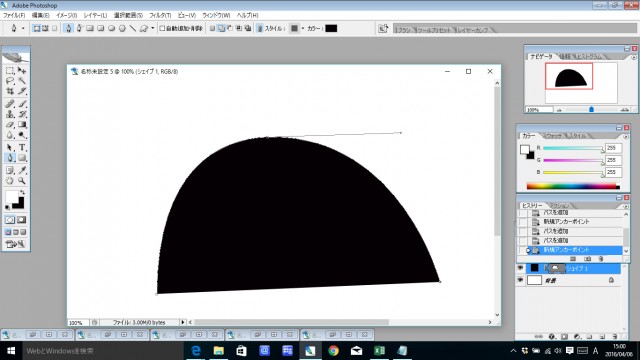Select the Slice tool

pos(22,91)
